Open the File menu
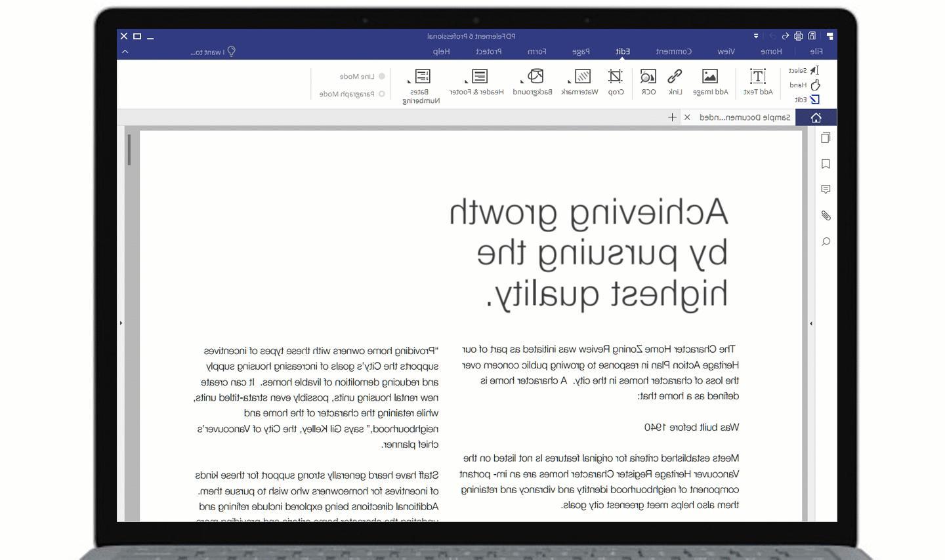 pyautogui.click(x=816, y=51)
